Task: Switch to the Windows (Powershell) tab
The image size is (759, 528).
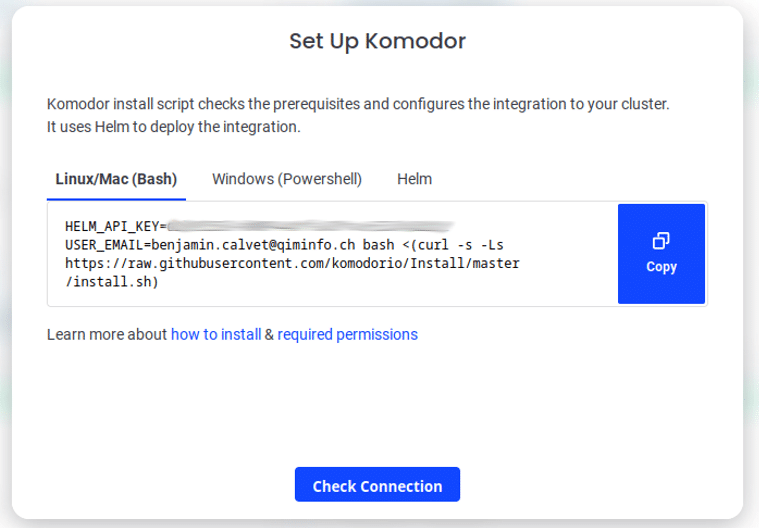Action: pos(287,179)
